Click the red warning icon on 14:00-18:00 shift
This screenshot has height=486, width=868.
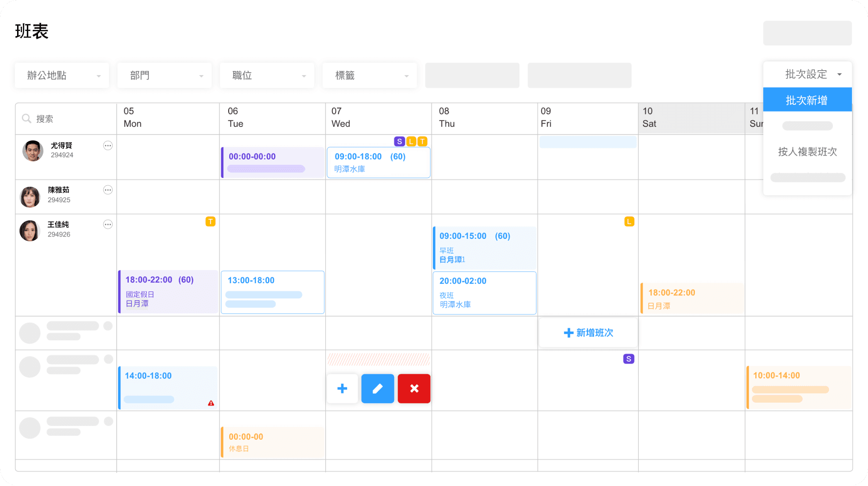tap(211, 403)
